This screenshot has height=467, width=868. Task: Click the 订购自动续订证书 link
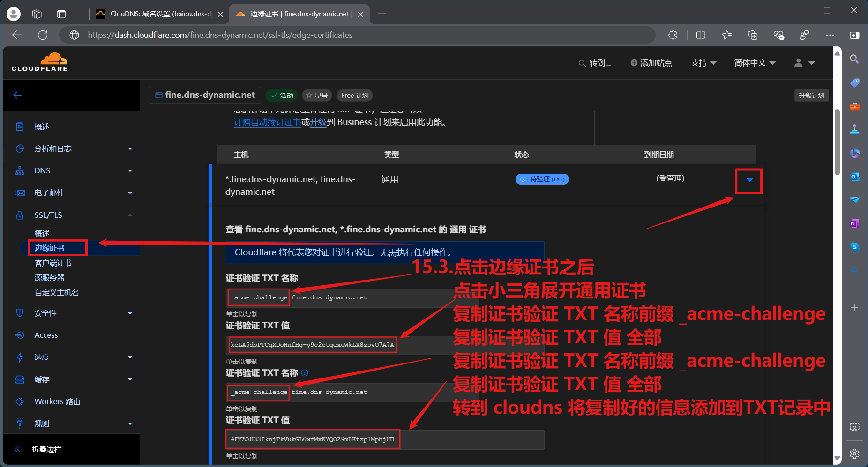point(267,122)
